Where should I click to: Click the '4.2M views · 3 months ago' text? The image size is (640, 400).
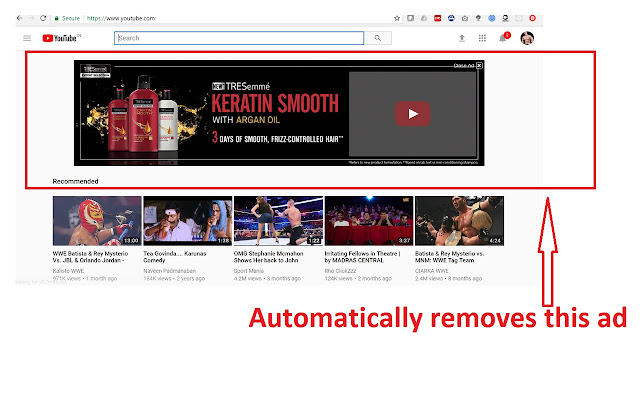pyautogui.click(x=267, y=279)
